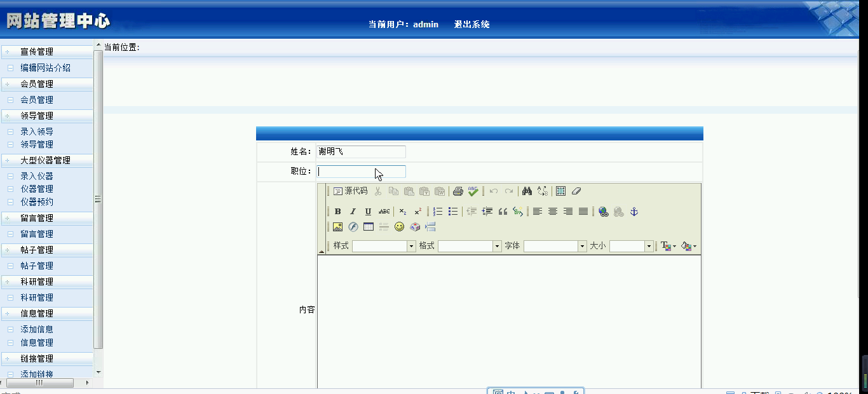Insert a page break

(430, 227)
